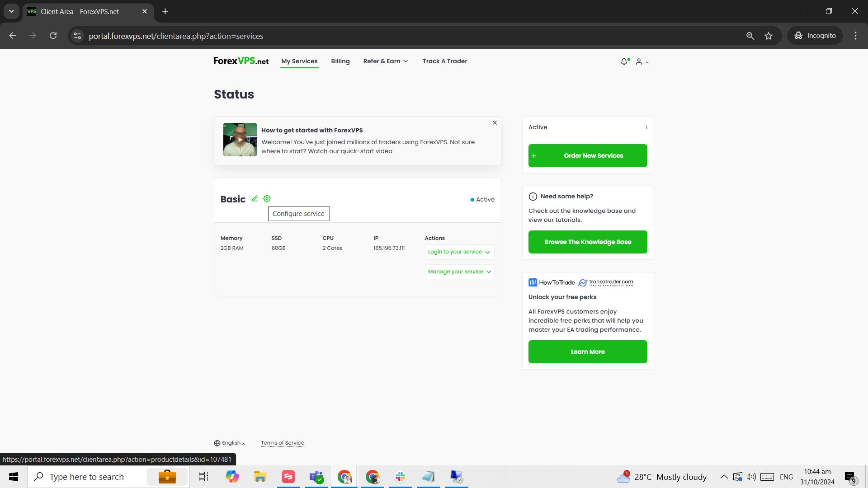Open Slack from the taskbar
The image size is (868, 488).
tap(400, 477)
